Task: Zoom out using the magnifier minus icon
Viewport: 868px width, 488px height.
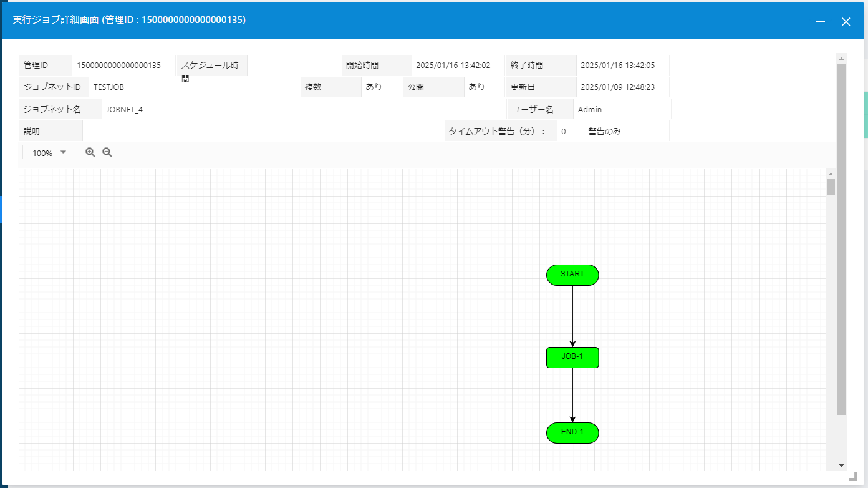Action: pyautogui.click(x=107, y=152)
